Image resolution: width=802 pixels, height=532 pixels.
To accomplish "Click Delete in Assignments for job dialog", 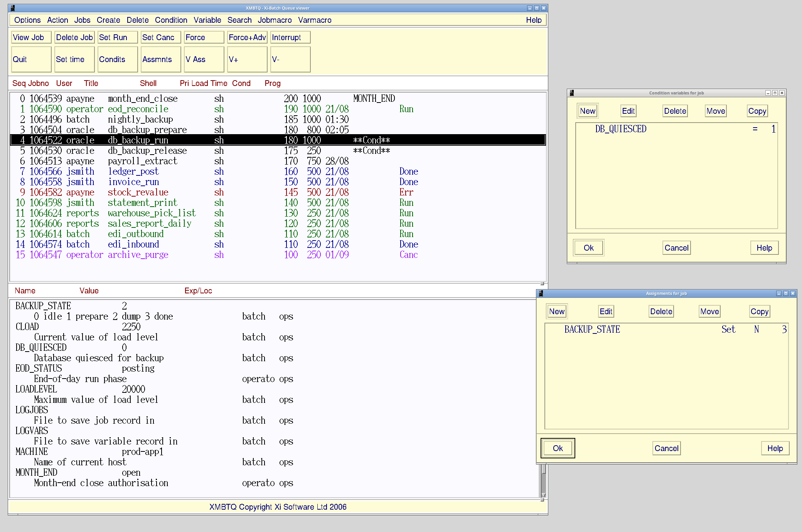I will tap(661, 311).
